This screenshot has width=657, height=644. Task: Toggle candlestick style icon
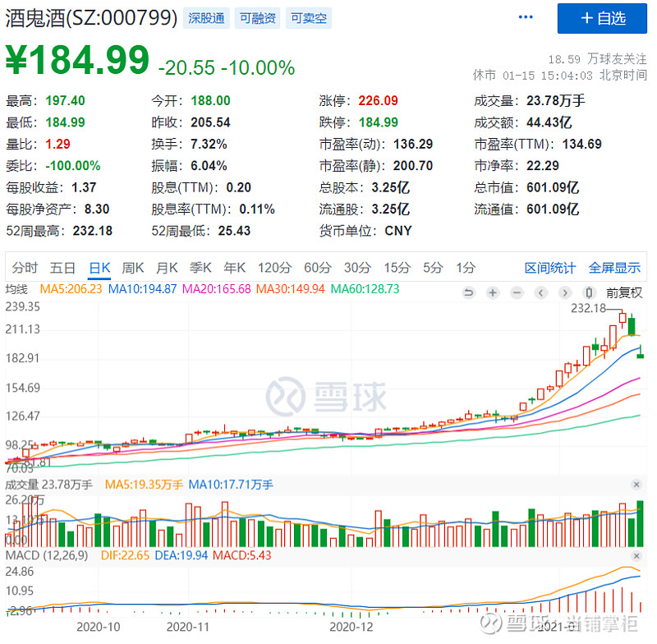[589, 292]
